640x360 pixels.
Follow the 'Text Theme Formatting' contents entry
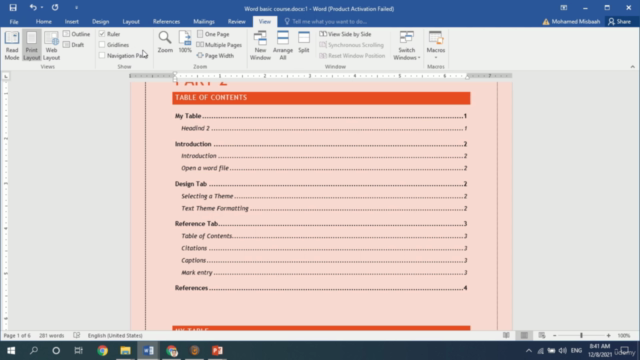(324, 208)
